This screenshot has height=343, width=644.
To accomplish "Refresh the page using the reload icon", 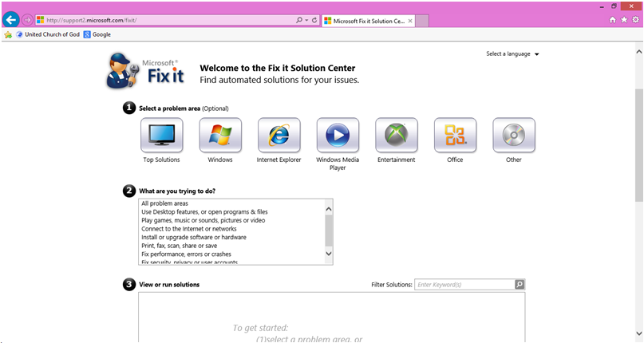I will [314, 20].
